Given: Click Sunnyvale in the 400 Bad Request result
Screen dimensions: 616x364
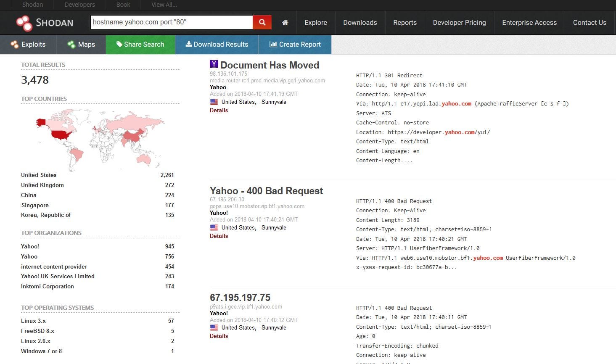Looking at the screenshot, I should click(274, 227).
